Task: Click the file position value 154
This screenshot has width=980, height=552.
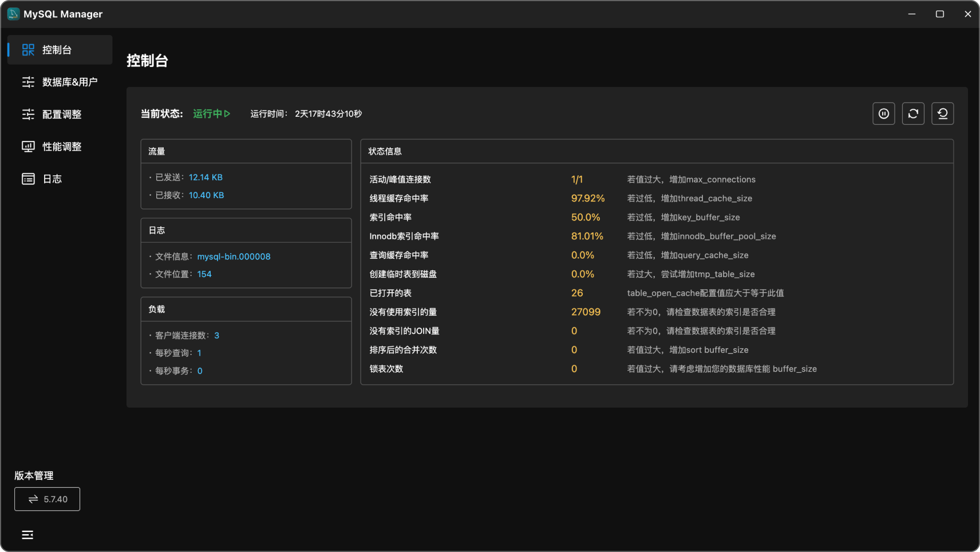Action: coord(204,274)
